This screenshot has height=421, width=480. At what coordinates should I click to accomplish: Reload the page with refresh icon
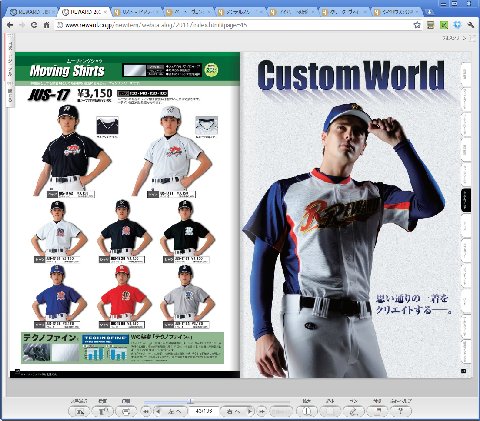click(34, 25)
